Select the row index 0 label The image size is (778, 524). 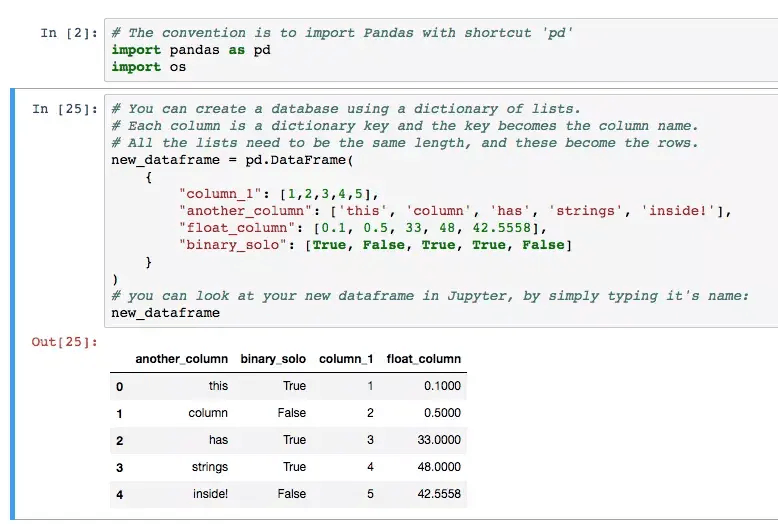pos(120,386)
